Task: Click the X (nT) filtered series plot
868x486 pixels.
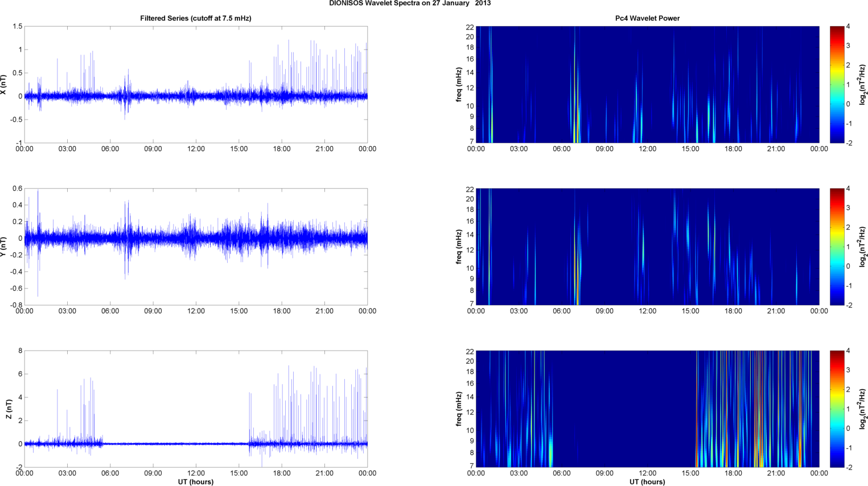Action: point(196,85)
